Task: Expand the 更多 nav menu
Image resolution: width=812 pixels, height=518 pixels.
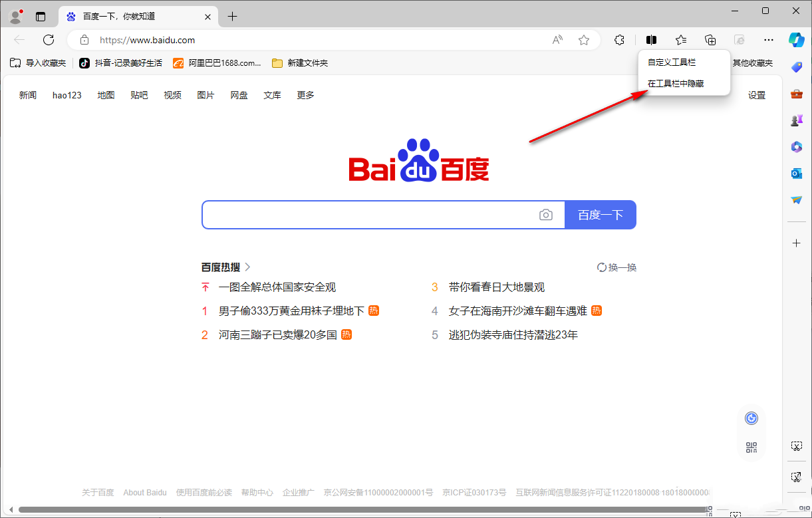Action: tap(305, 95)
